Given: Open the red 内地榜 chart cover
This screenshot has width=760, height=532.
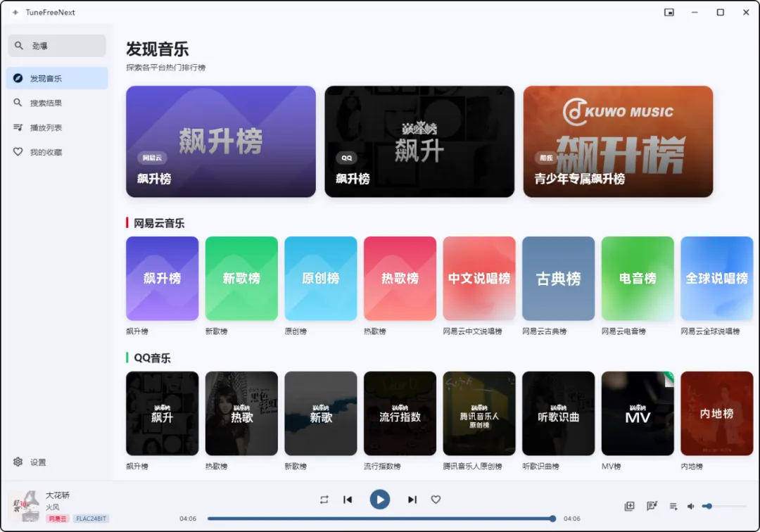Looking at the screenshot, I should pos(717,413).
